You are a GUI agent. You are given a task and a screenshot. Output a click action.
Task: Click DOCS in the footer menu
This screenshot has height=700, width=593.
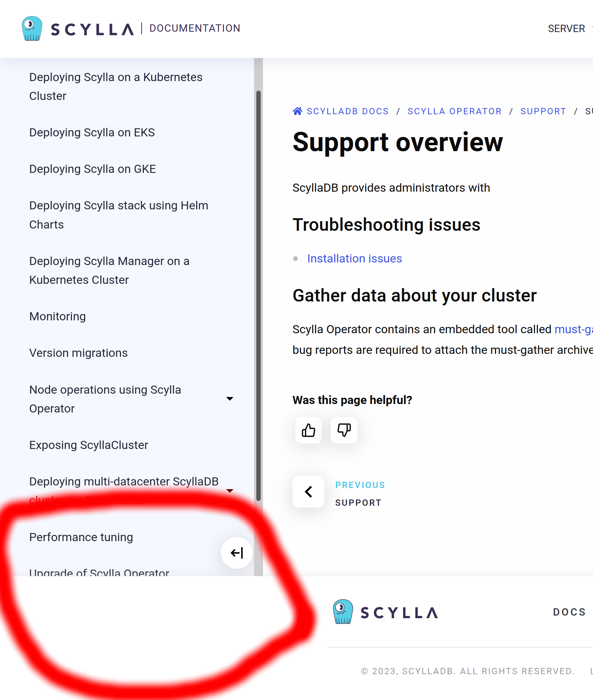[x=569, y=612]
